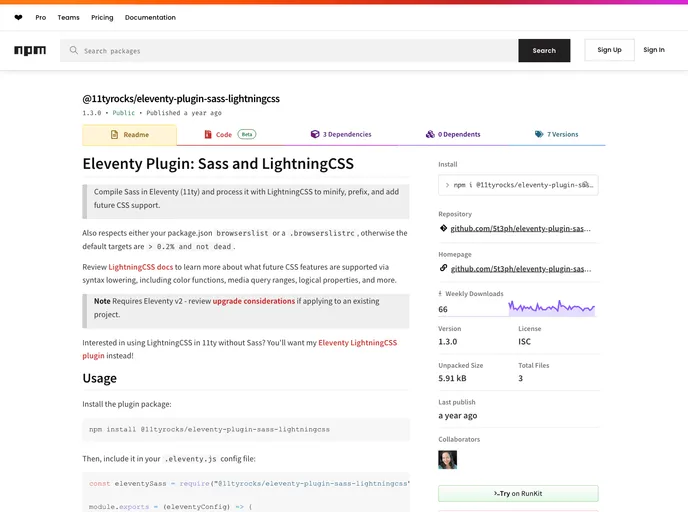Open the Pricing page
This screenshot has width=688, height=512.
pyautogui.click(x=102, y=18)
